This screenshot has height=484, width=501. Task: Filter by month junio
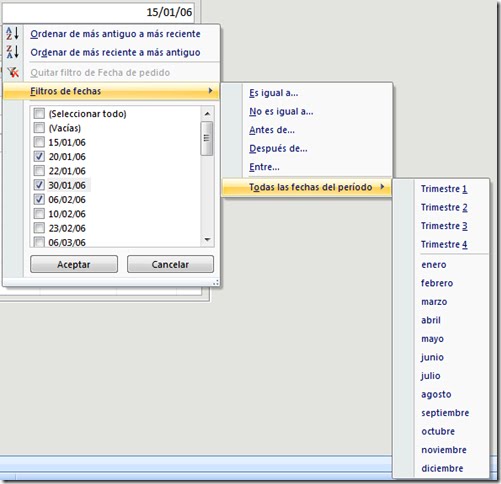coord(432,357)
